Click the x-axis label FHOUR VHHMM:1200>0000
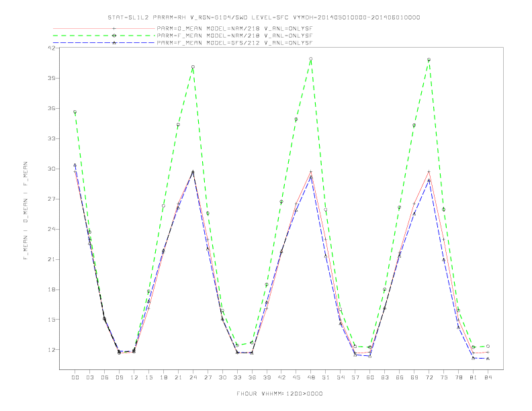The height and width of the screenshot is (411, 532). tap(279, 394)
